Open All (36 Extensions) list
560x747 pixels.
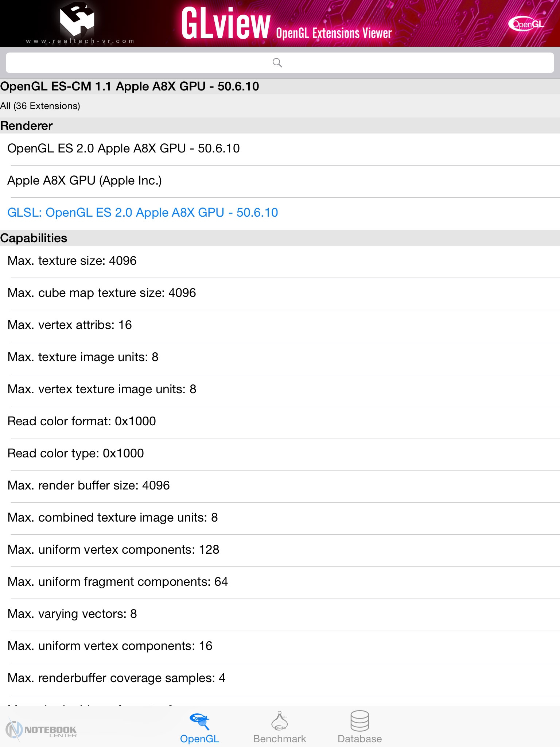pyautogui.click(x=40, y=106)
